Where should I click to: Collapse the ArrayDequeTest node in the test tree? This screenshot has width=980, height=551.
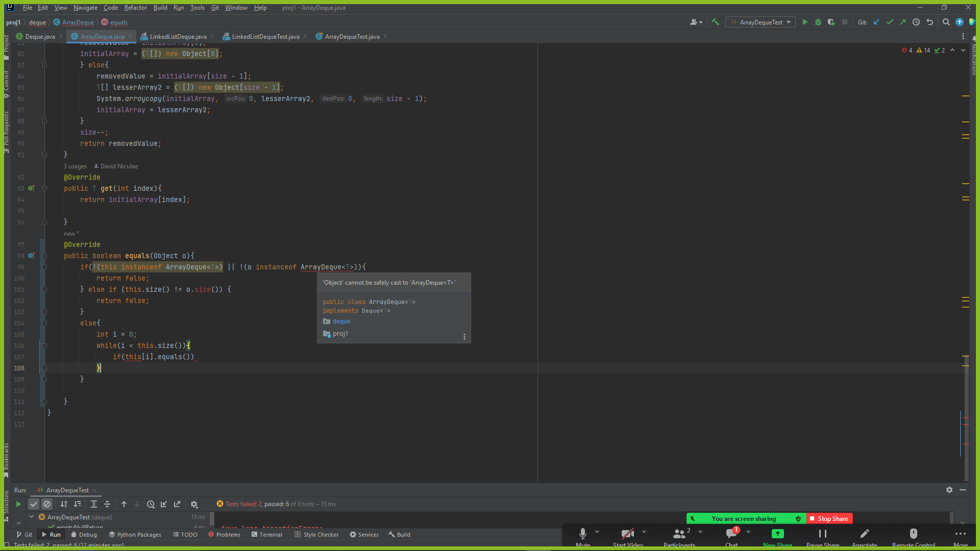point(32,517)
